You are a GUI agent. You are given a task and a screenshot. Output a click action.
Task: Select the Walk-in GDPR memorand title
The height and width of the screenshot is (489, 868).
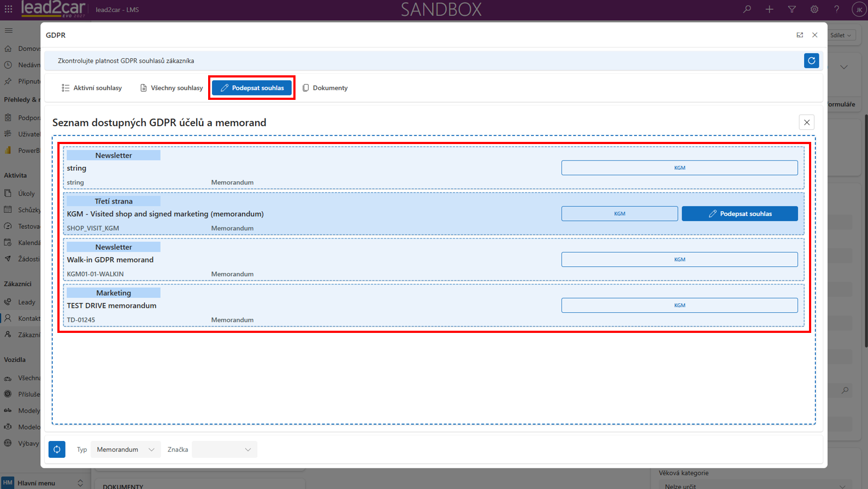pos(110,260)
